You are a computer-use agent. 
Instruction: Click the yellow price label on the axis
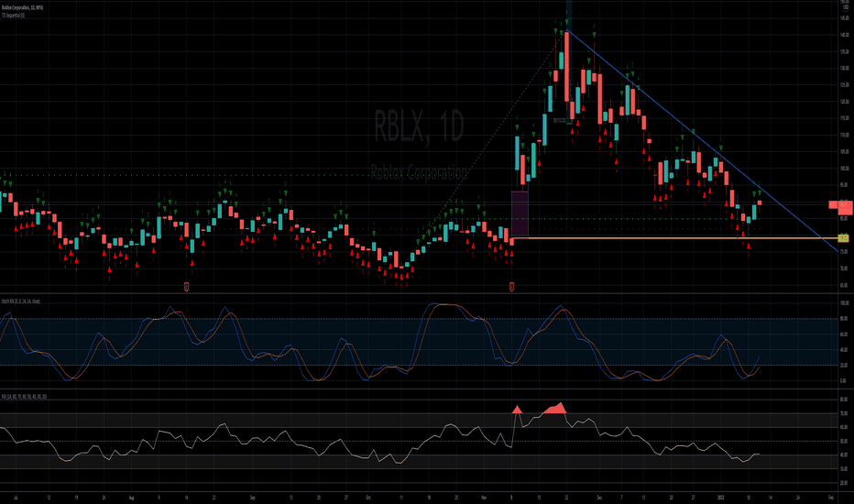pos(843,238)
